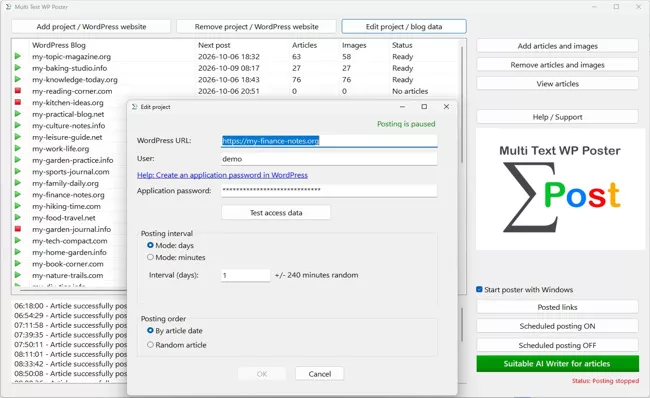
Task: Click blog list vertical scrollbar
Action: tap(462, 104)
